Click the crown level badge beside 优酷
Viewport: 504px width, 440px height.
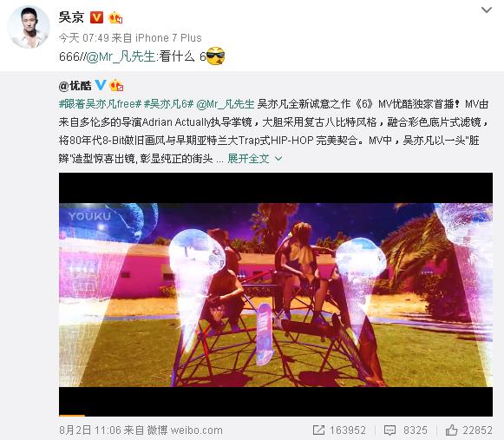pos(116,86)
